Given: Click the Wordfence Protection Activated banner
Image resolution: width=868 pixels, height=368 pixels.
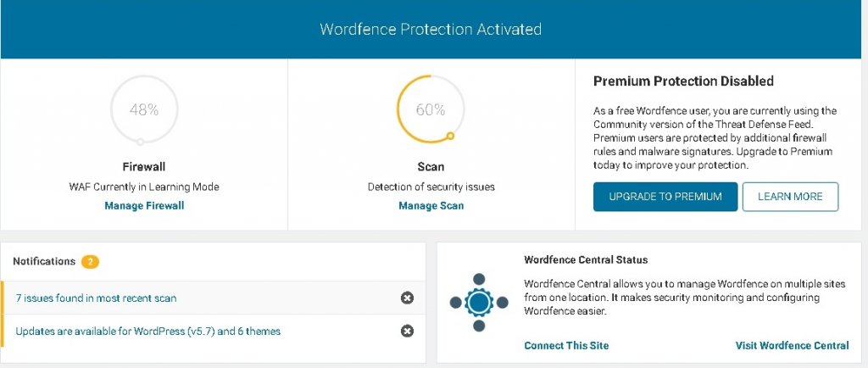Looking at the screenshot, I should pyautogui.click(x=431, y=29).
